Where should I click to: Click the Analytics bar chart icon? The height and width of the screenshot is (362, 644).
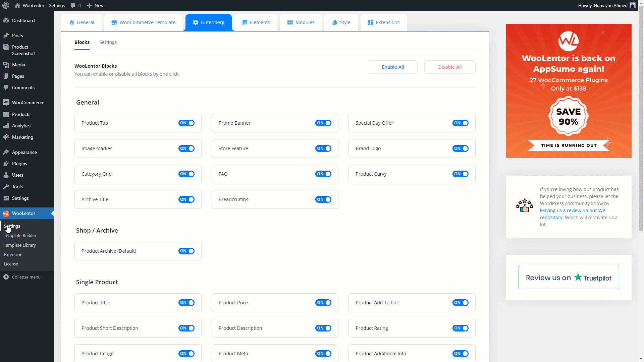coord(6,126)
